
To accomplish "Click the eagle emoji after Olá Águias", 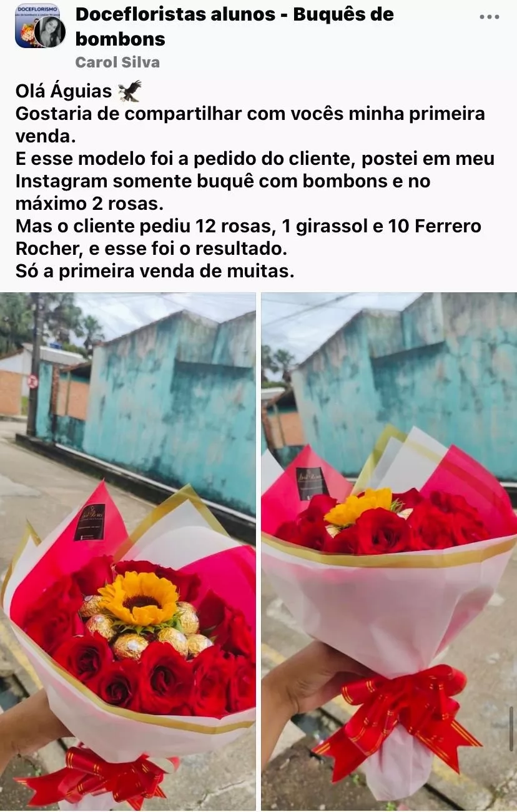I will (130, 91).
